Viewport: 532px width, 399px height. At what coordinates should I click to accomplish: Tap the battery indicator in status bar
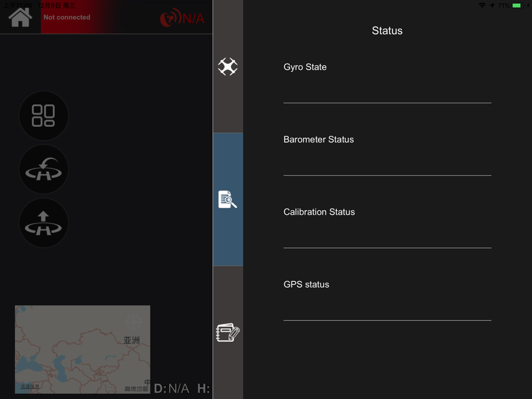point(518,5)
